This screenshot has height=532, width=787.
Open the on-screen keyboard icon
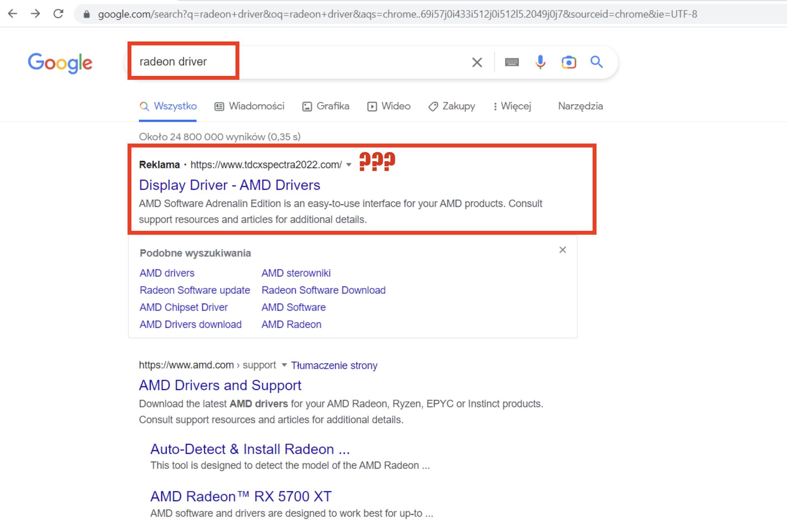click(x=512, y=62)
